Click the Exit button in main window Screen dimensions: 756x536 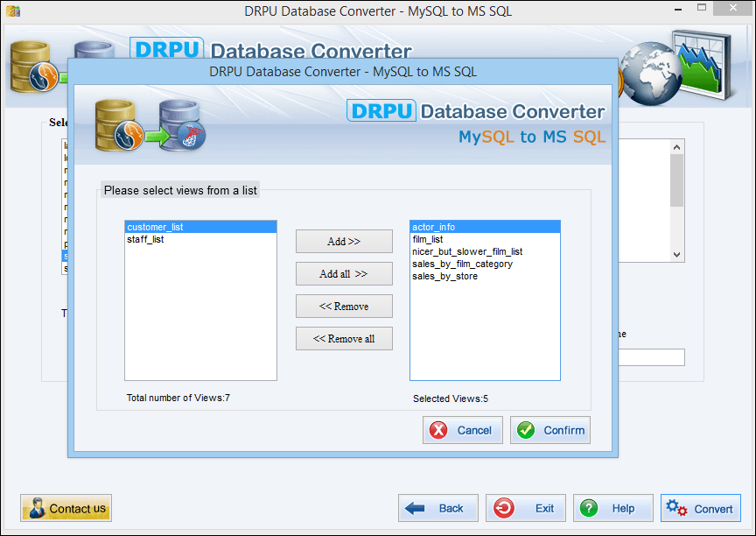click(526, 508)
